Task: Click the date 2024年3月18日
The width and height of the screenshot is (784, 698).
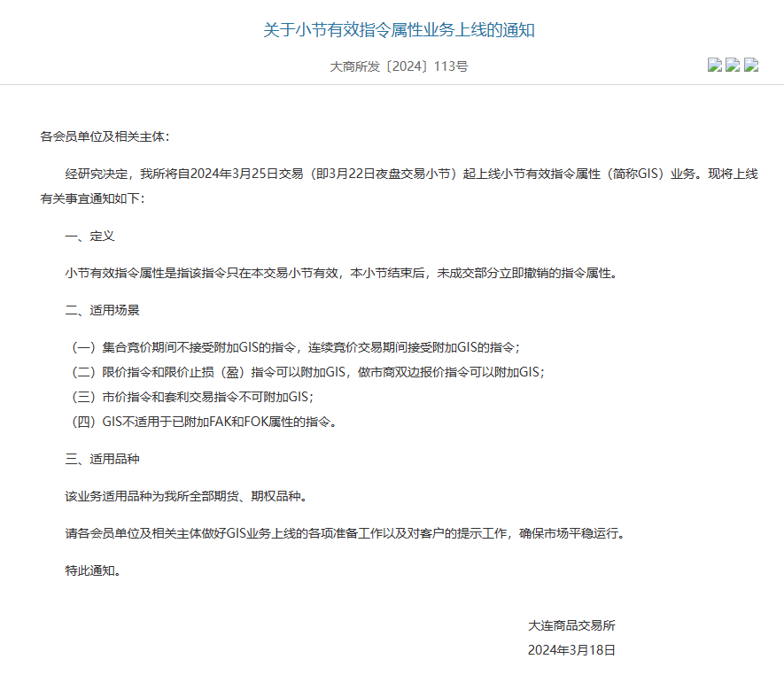Action: 571,650
